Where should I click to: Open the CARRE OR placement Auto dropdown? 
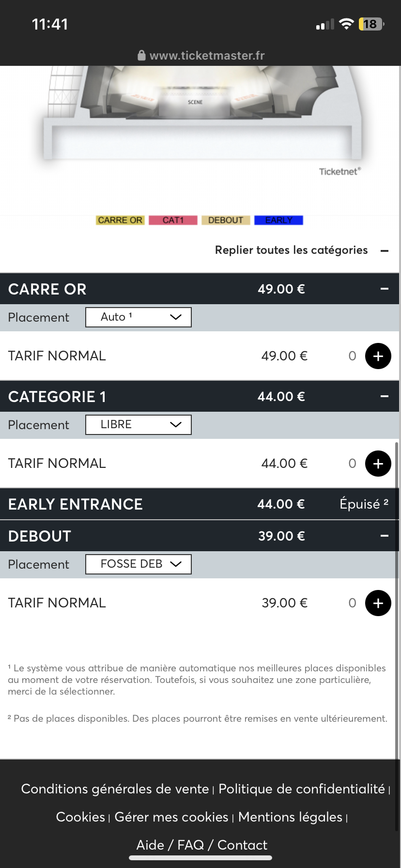pyautogui.click(x=139, y=317)
